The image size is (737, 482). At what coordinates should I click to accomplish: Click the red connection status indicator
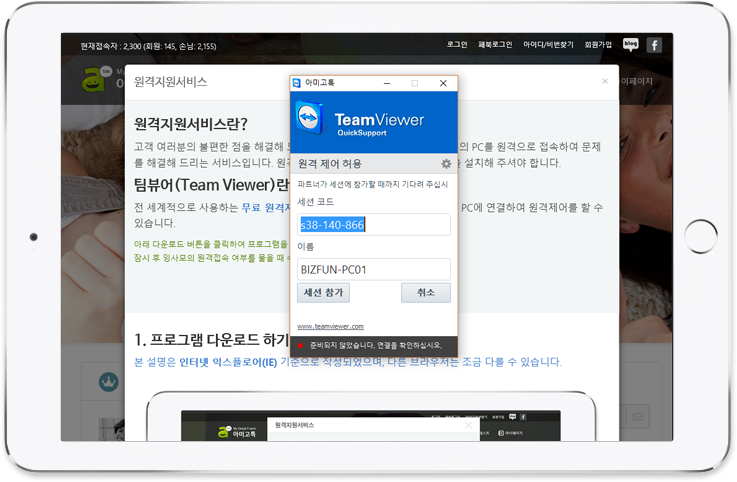(x=299, y=345)
